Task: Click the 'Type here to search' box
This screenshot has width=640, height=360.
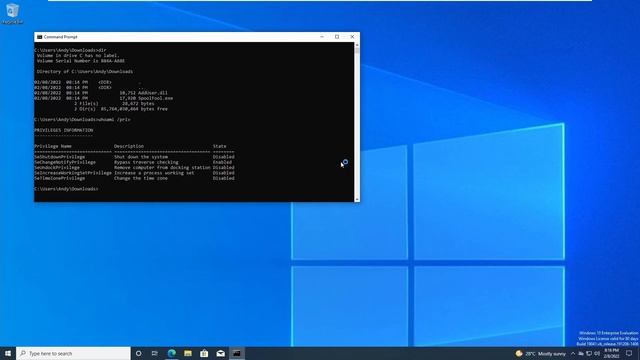Action: tap(73, 353)
